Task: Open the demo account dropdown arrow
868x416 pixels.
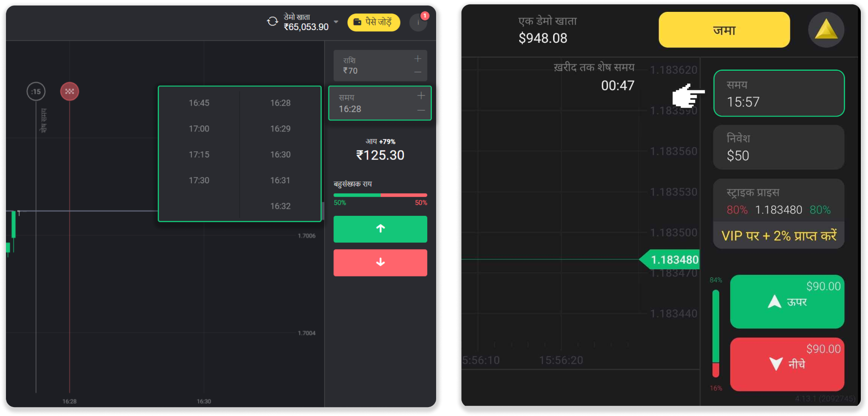Action: tap(336, 22)
